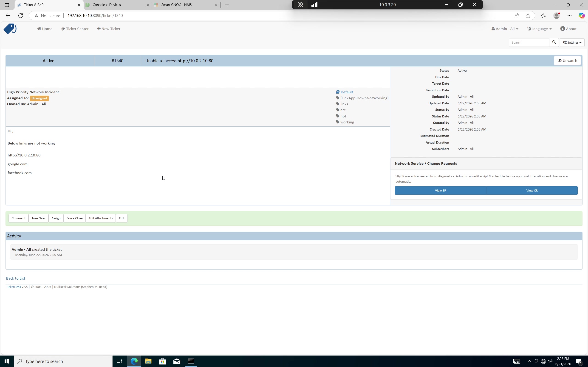
Task: Click the Force Close button
Action: point(75,218)
